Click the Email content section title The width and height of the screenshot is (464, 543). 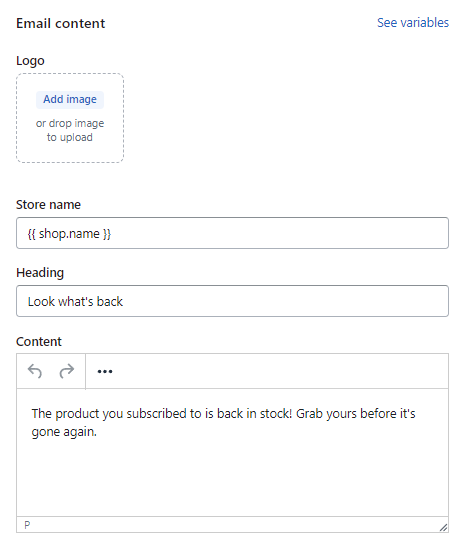tap(61, 24)
